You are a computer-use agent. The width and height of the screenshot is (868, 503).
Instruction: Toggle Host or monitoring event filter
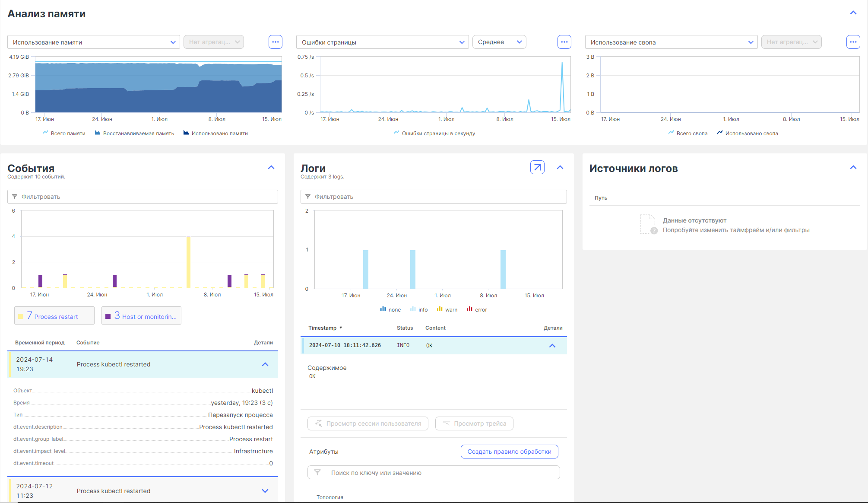tap(141, 316)
